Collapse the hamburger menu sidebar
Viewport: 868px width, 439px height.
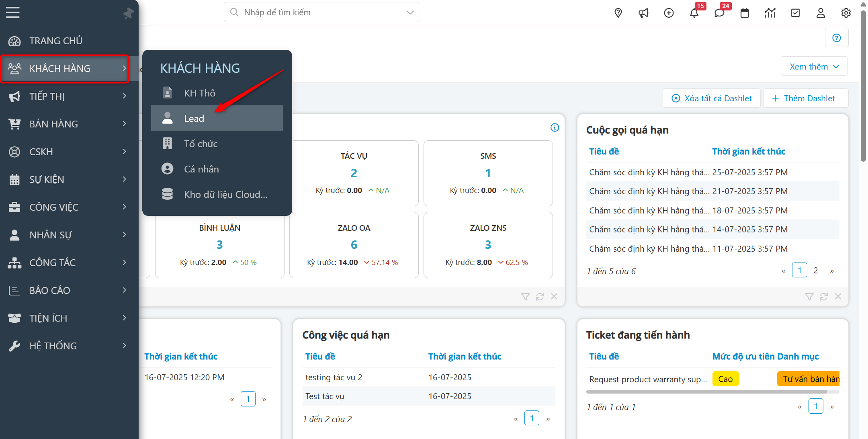pyautogui.click(x=12, y=12)
